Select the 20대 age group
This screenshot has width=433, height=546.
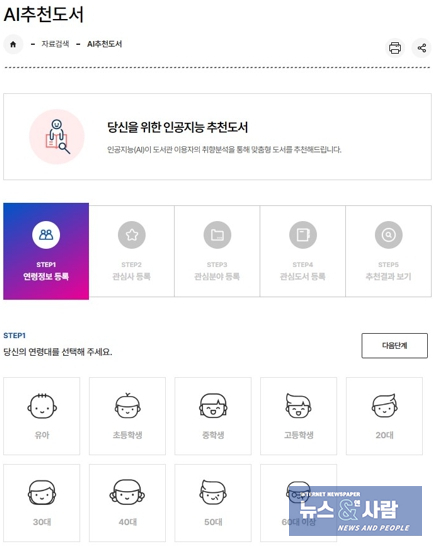coord(384,416)
